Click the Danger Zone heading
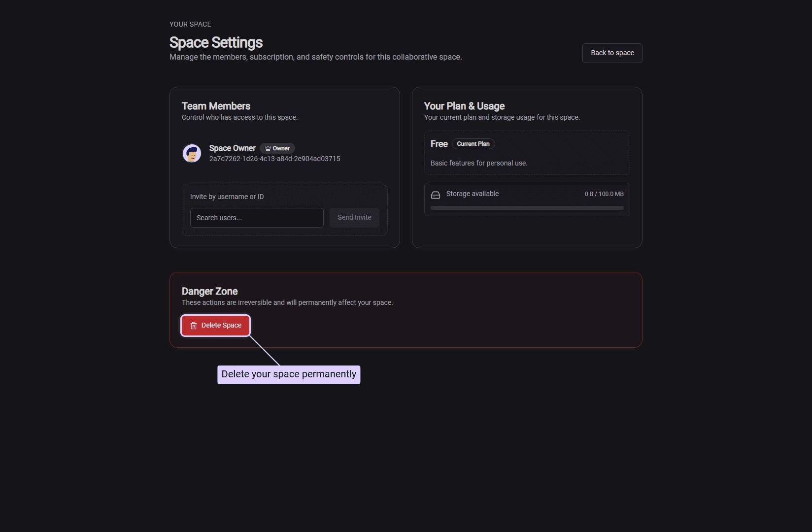Screen dimensions: 812x532 (x=210, y=291)
